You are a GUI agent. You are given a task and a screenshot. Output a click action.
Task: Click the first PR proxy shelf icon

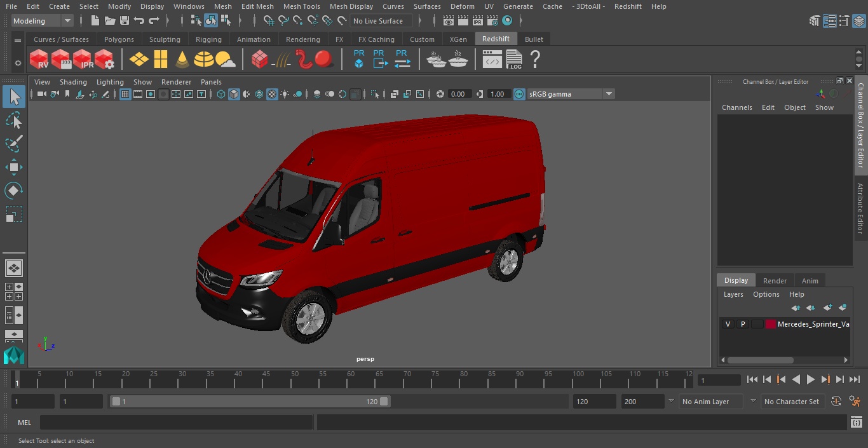coord(359,59)
